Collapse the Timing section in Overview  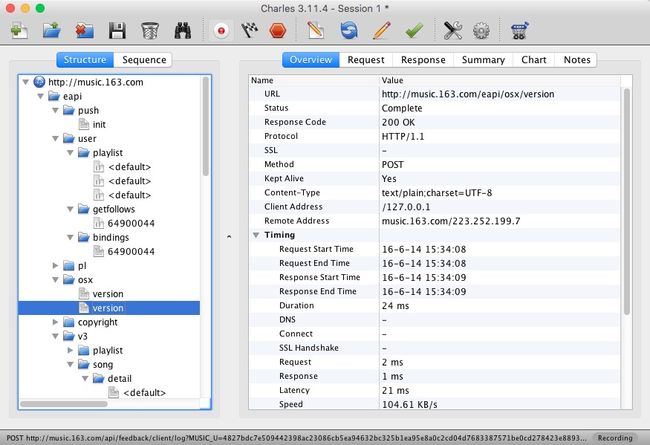click(x=256, y=235)
